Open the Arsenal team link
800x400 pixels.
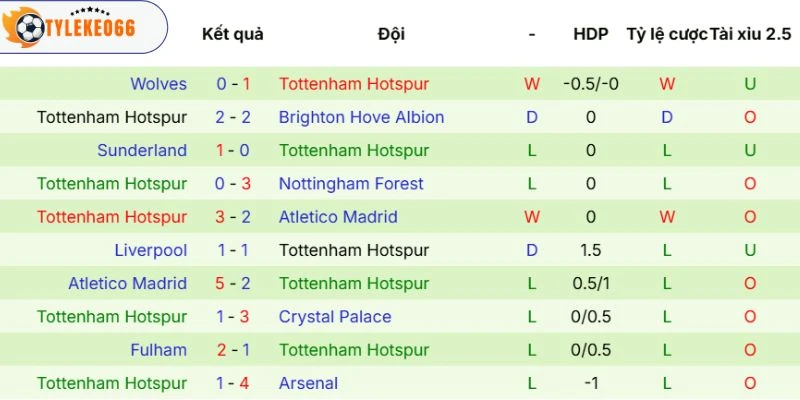[x=308, y=383]
